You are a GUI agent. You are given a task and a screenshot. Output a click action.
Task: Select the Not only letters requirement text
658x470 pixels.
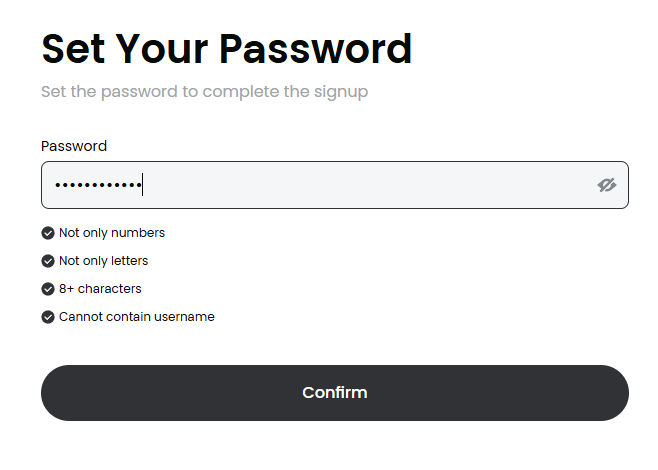(x=103, y=261)
